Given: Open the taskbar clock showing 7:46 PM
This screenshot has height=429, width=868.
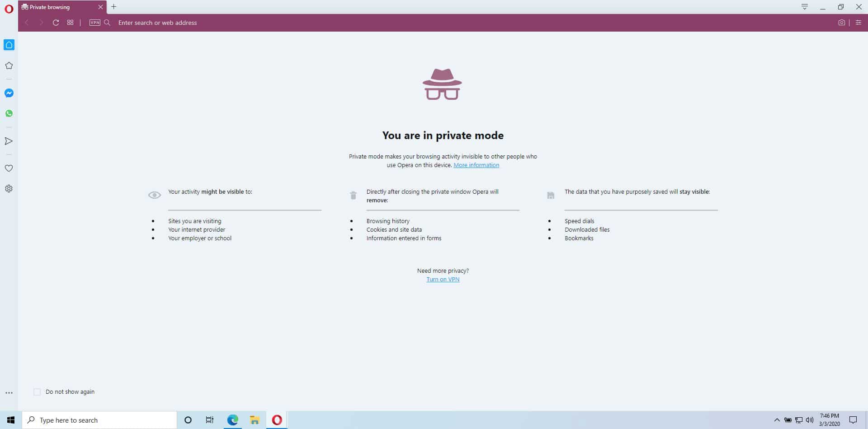Looking at the screenshot, I should pos(829,420).
